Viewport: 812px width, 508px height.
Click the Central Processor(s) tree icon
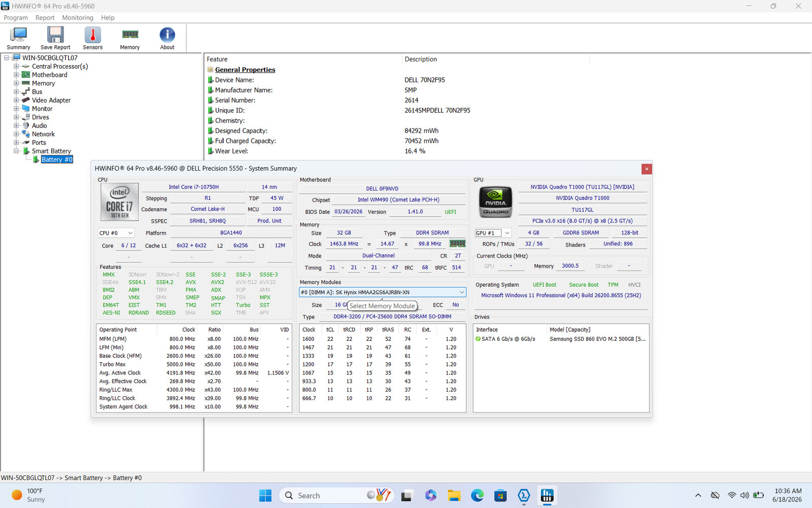click(26, 67)
